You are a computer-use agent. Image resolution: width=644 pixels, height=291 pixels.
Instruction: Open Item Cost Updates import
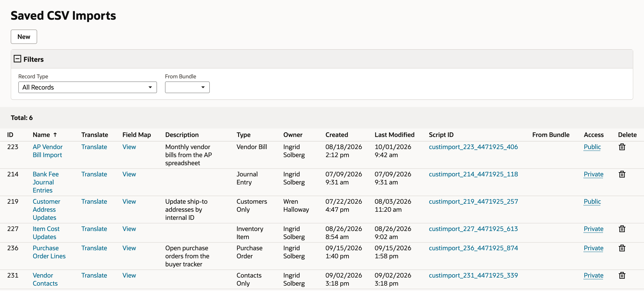pyautogui.click(x=46, y=233)
